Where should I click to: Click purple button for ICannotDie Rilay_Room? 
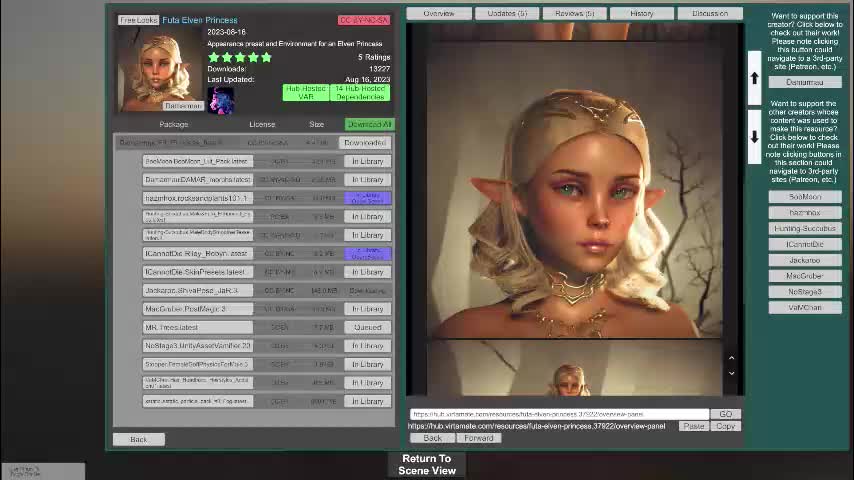pyautogui.click(x=368, y=253)
